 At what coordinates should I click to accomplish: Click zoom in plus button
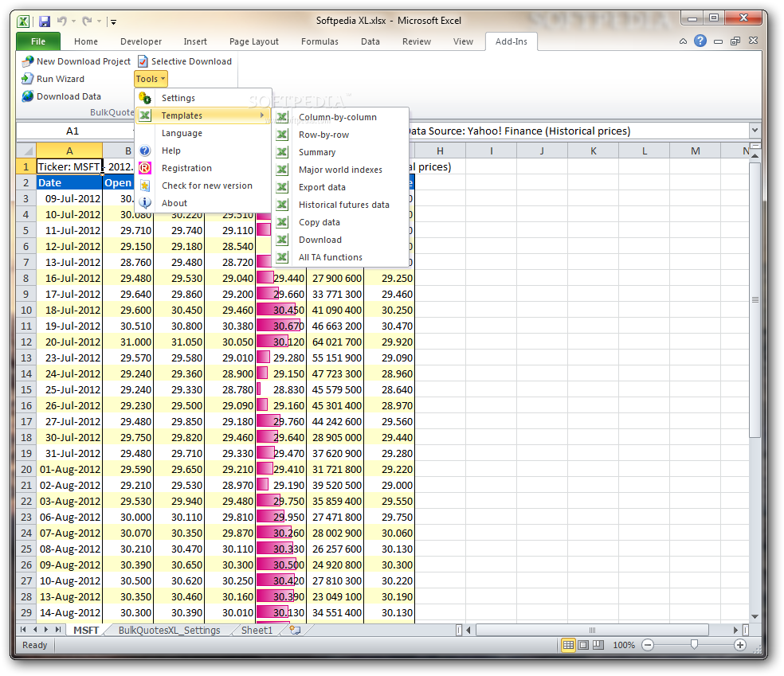[x=740, y=645]
